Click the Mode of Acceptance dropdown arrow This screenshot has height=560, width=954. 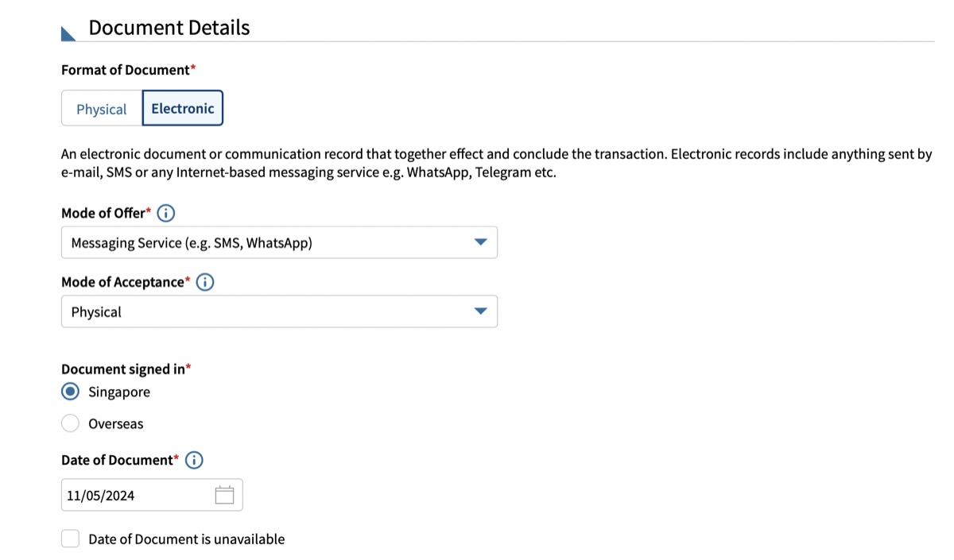480,311
